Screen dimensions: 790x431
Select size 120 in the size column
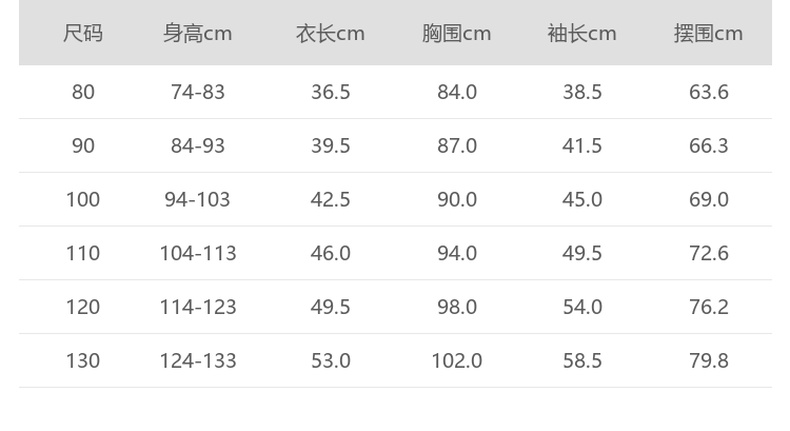click(83, 307)
